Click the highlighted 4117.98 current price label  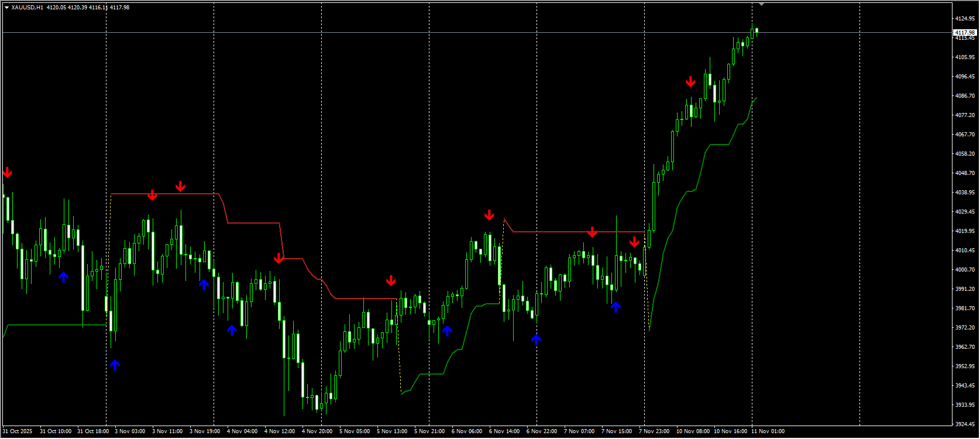[965, 33]
